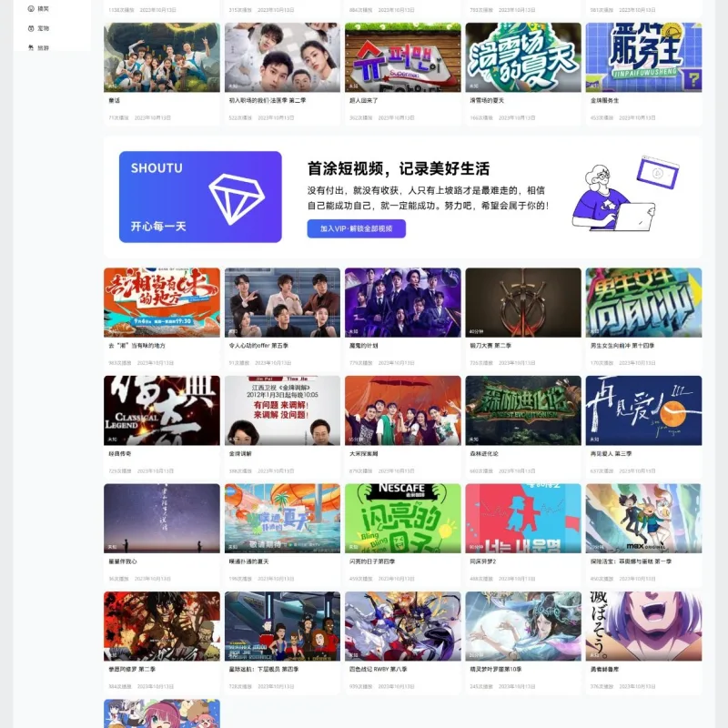
Task: Click the title text 精灵梦叶罗丽第10季
Action: [495, 669]
